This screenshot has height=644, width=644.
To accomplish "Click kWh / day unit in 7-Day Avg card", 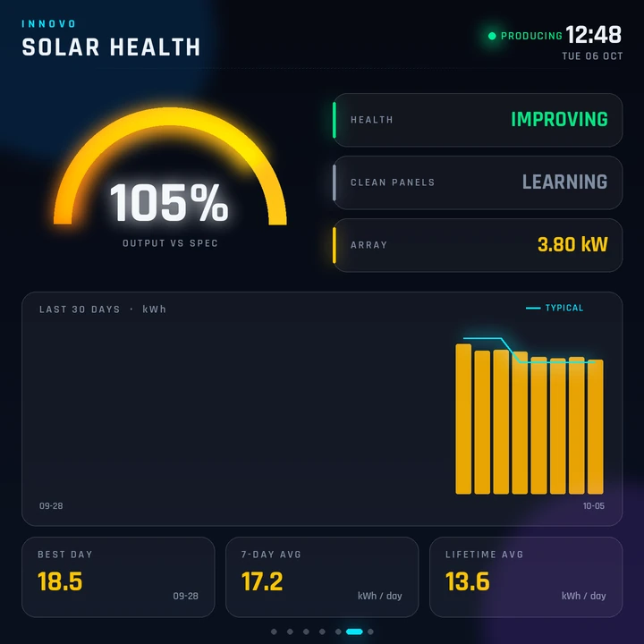I will pos(380,596).
